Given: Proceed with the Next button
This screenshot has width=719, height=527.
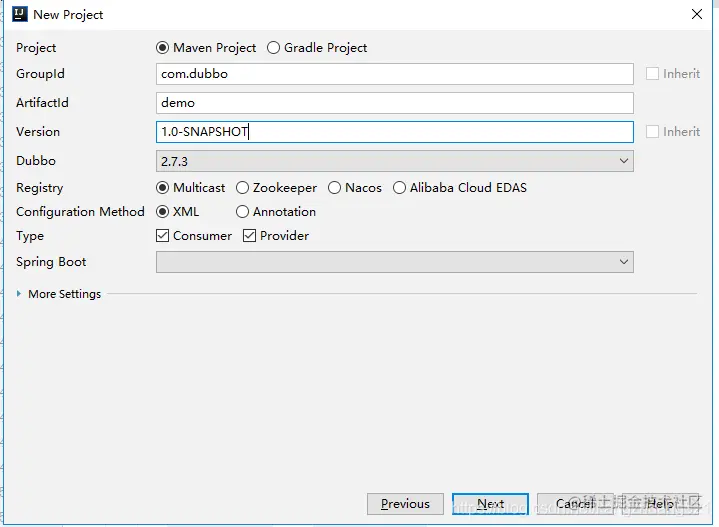Looking at the screenshot, I should click(490, 504).
